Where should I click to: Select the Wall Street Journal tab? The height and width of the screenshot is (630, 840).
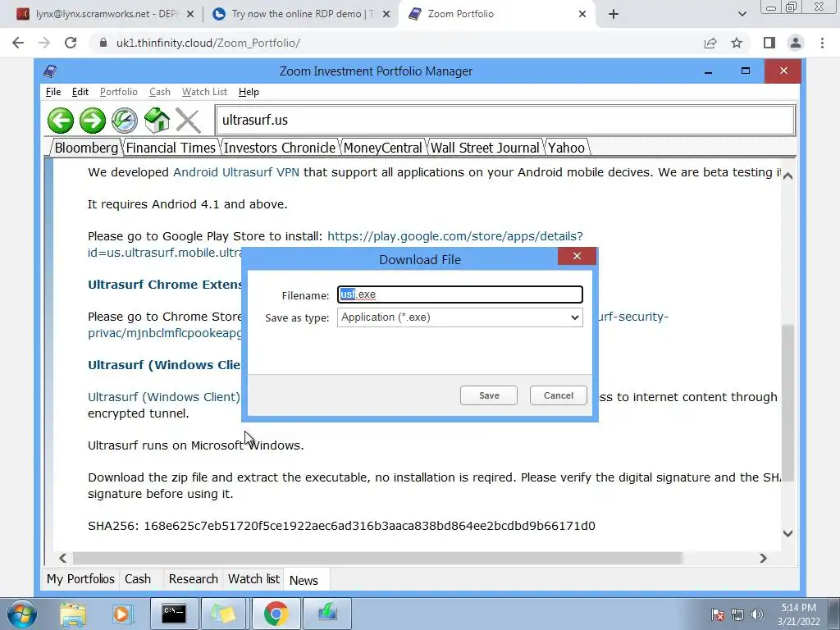[x=485, y=148]
